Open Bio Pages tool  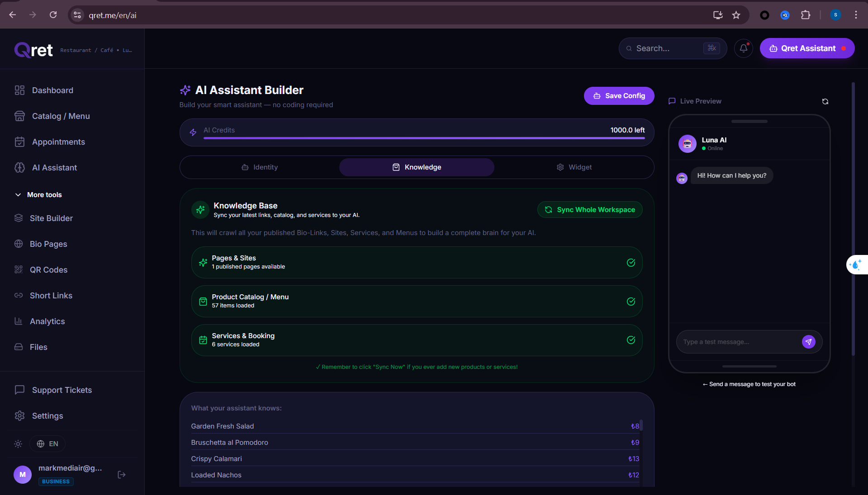[x=48, y=244]
